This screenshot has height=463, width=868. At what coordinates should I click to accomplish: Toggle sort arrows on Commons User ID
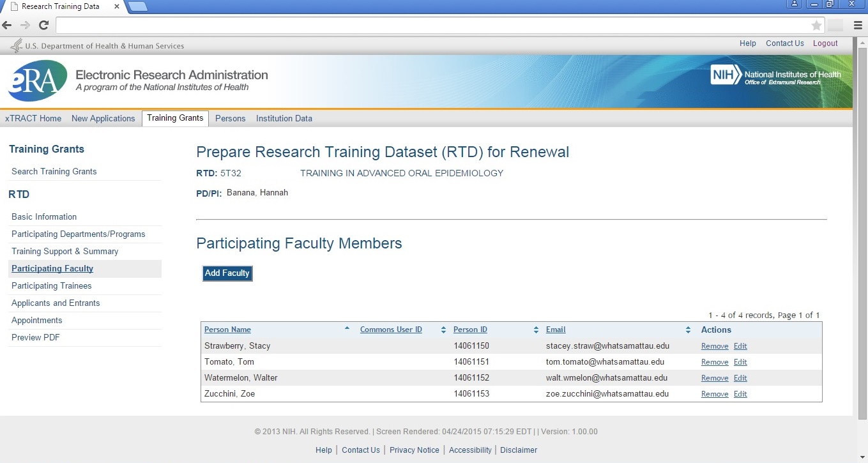(443, 330)
